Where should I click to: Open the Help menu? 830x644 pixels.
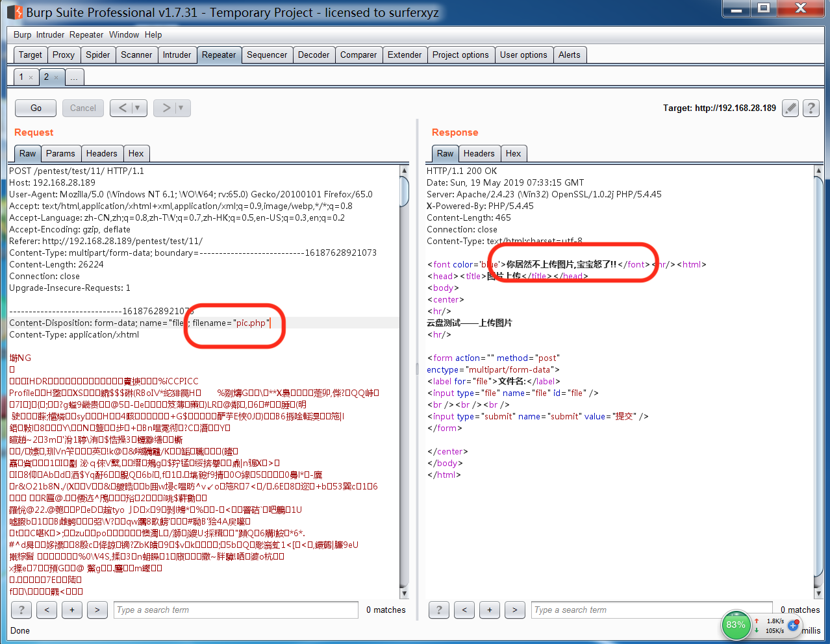click(x=153, y=34)
